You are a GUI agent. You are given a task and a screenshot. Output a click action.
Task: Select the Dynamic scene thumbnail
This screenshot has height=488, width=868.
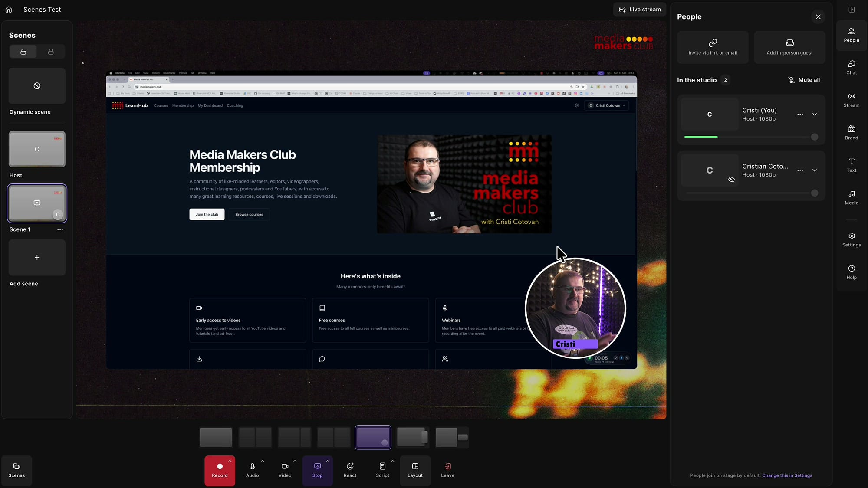(x=37, y=86)
